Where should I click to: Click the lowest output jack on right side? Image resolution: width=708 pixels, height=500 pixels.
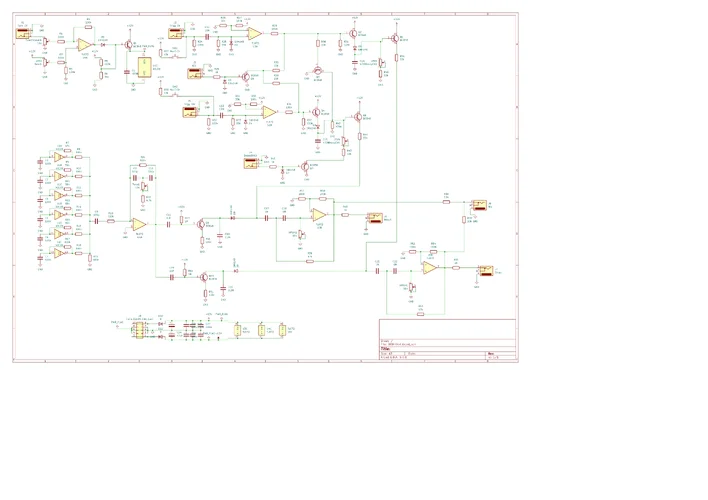[x=486, y=271]
